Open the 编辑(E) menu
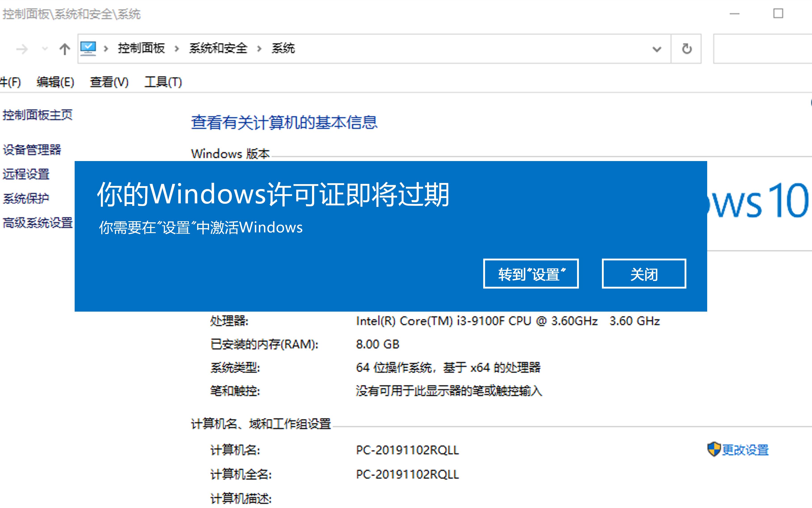The width and height of the screenshot is (812, 508). pos(55,82)
